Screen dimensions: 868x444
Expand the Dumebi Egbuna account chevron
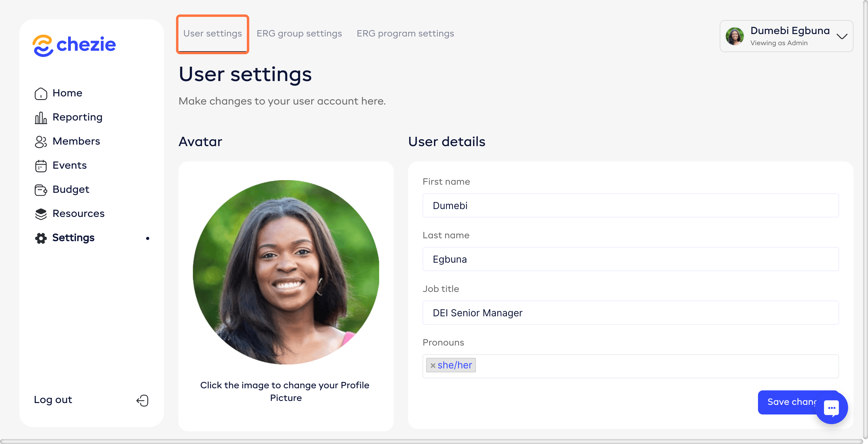coord(842,36)
